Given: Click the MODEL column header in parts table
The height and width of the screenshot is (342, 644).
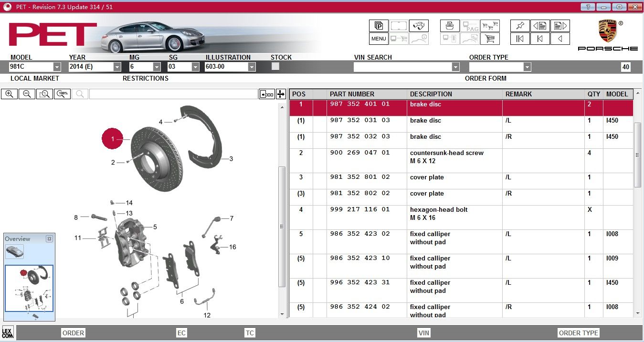Looking at the screenshot, I should pos(618,94).
